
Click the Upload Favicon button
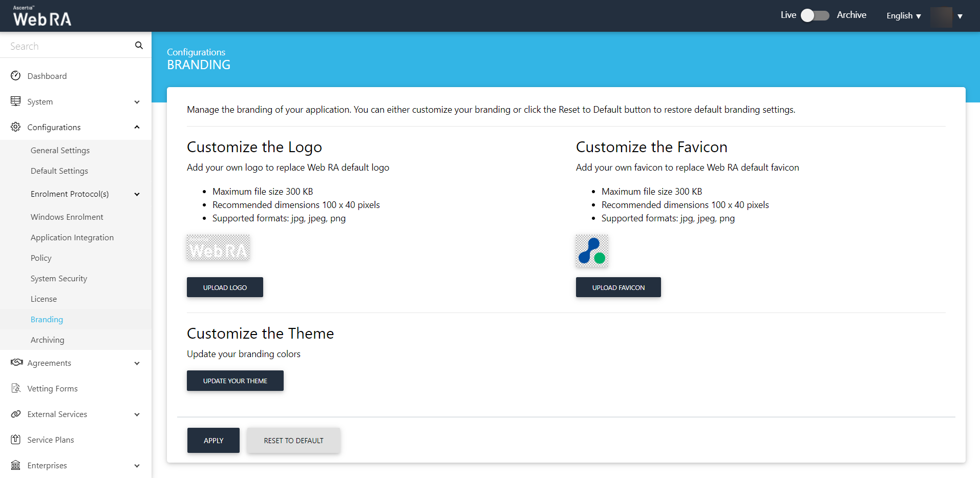pyautogui.click(x=618, y=287)
